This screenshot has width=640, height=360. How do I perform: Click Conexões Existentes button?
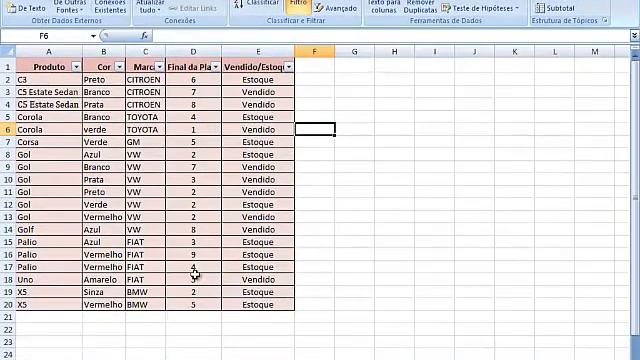(110, 7)
